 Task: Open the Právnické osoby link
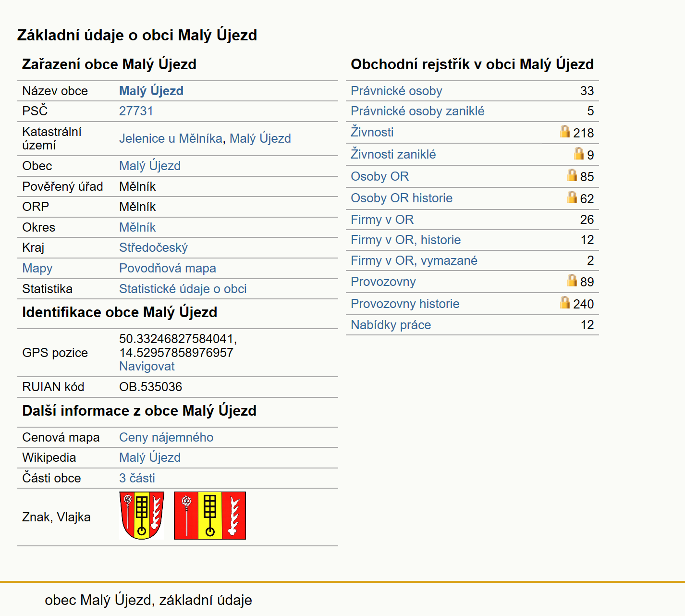396,91
